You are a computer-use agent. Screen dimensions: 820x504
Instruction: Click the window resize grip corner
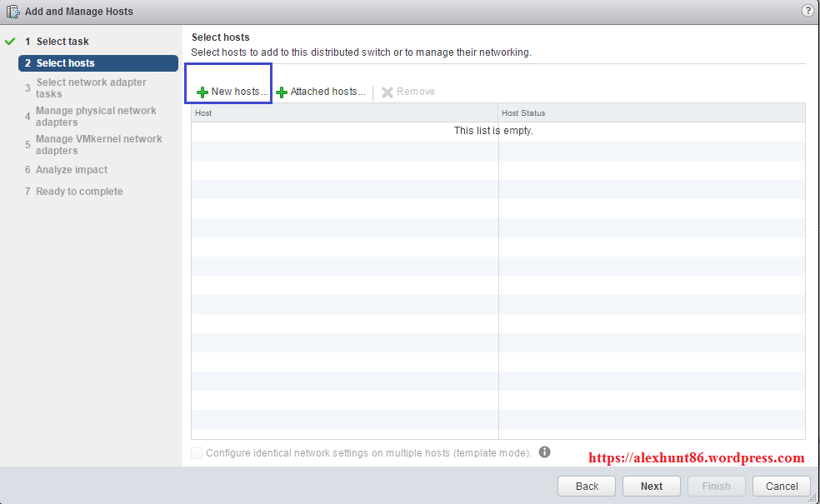click(x=812, y=497)
